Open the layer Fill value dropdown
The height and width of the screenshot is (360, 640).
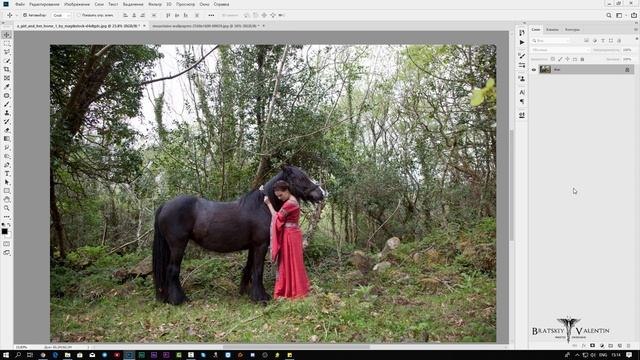[x=628, y=59]
